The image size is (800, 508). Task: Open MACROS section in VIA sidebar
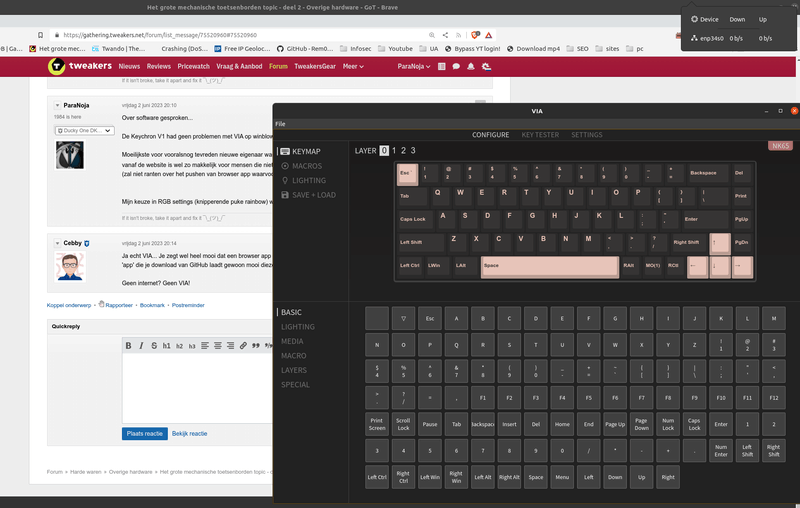coord(302,166)
